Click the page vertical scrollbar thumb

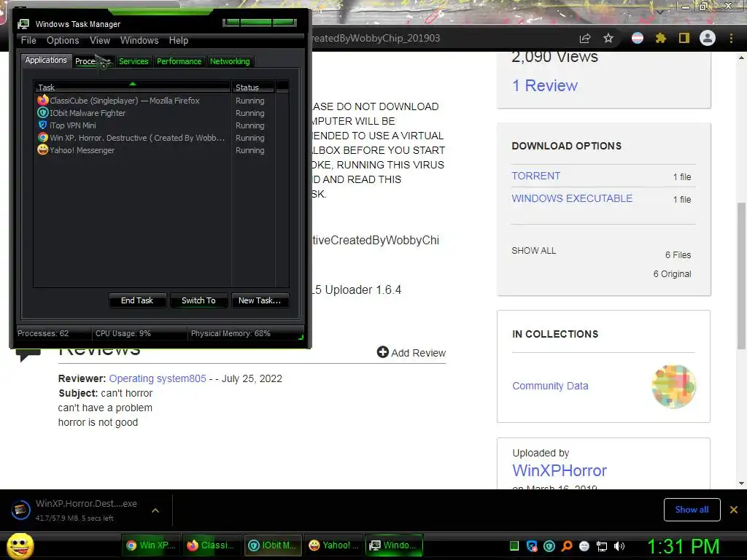(741, 276)
